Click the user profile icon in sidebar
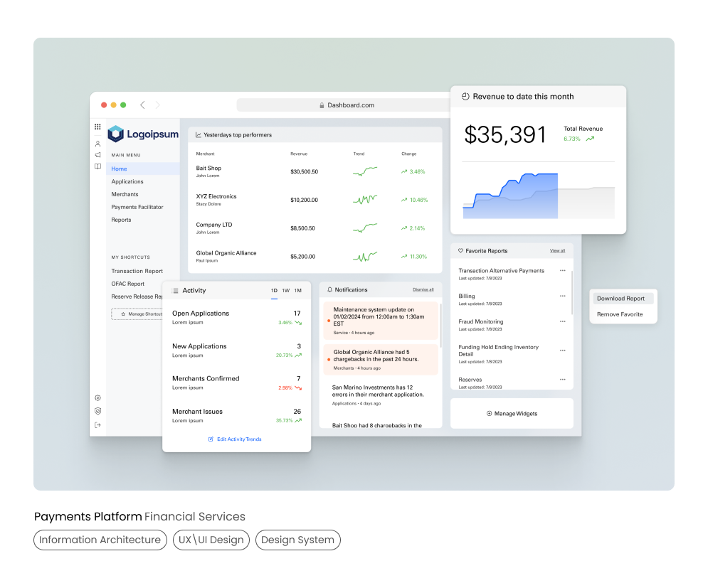The image size is (708, 588). pyautogui.click(x=97, y=143)
